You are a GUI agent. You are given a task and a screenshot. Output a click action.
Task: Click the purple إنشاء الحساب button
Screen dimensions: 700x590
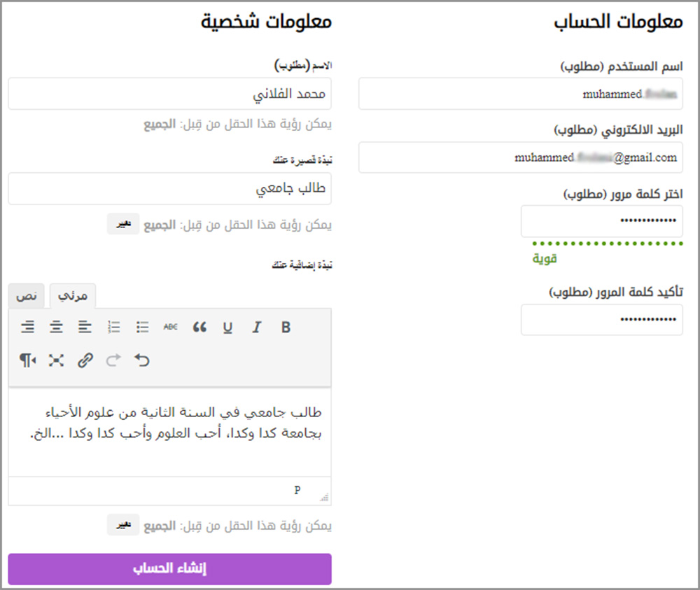[x=169, y=569]
